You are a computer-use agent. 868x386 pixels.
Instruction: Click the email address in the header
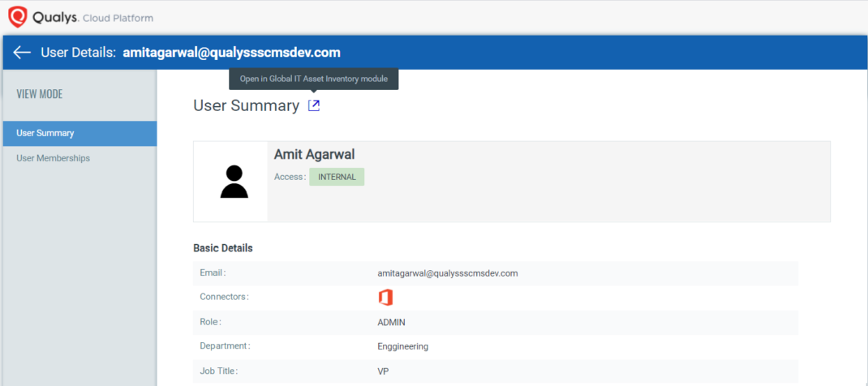231,53
